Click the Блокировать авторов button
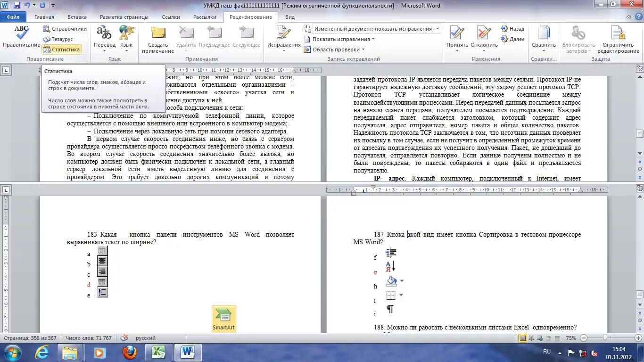 click(x=578, y=40)
